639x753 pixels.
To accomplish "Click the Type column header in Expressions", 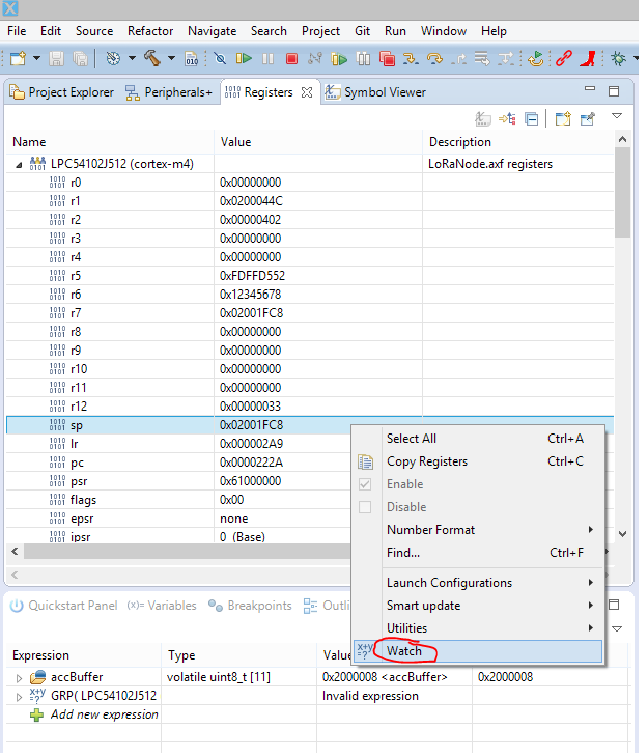I will (x=181, y=656).
